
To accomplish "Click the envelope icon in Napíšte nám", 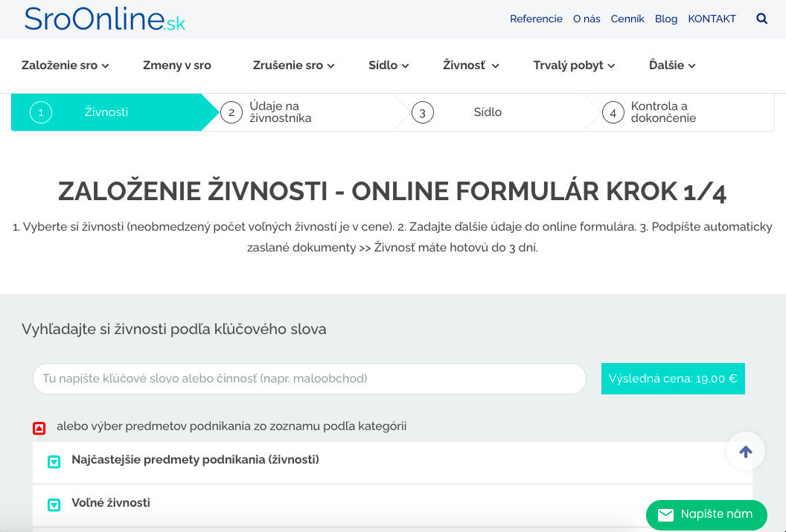I will click(665, 514).
